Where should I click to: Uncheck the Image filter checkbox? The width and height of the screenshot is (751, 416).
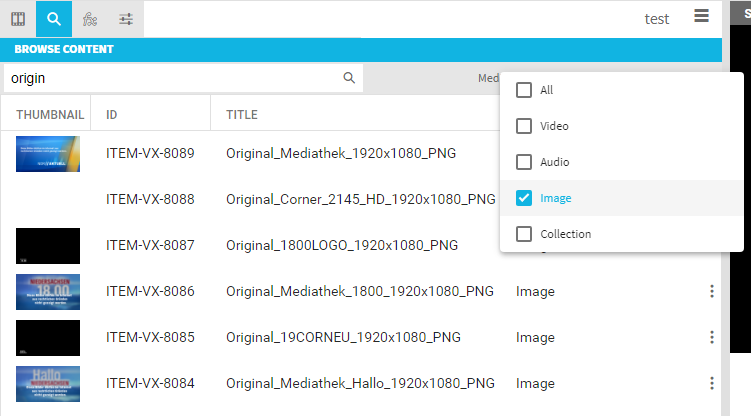tap(524, 198)
